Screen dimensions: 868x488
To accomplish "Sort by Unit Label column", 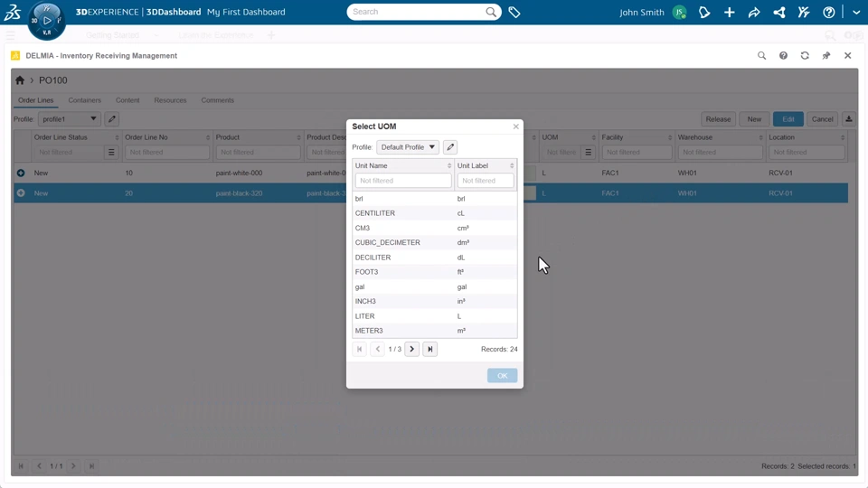I will [x=512, y=166].
